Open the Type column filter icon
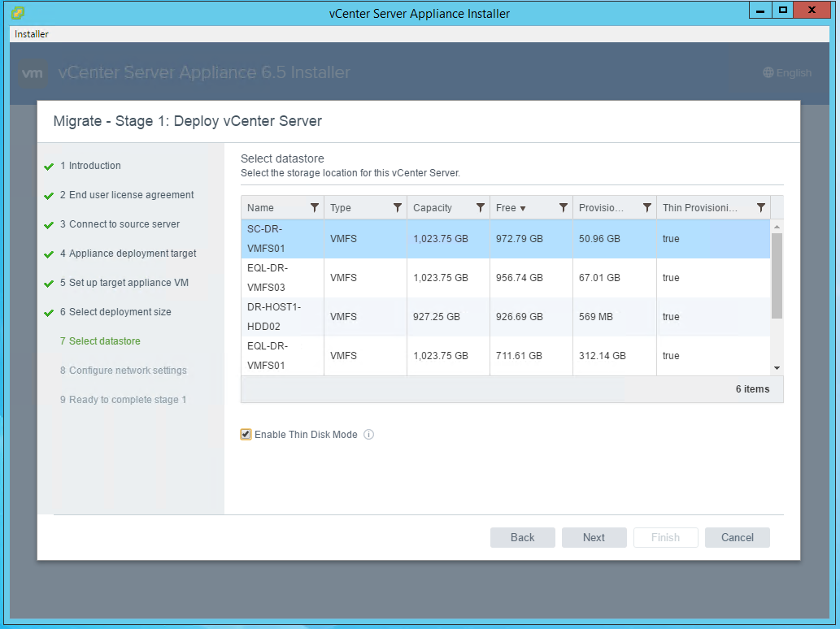 pyautogui.click(x=398, y=208)
